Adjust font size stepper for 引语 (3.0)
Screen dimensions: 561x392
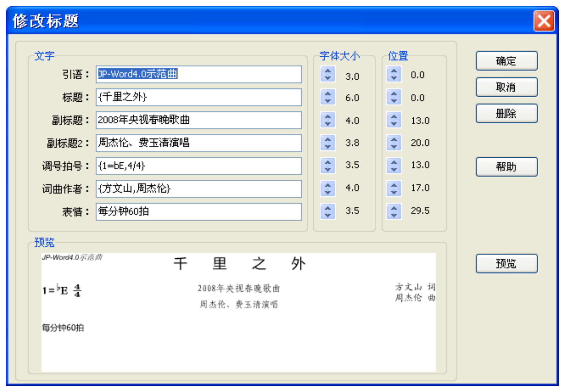coord(328,74)
